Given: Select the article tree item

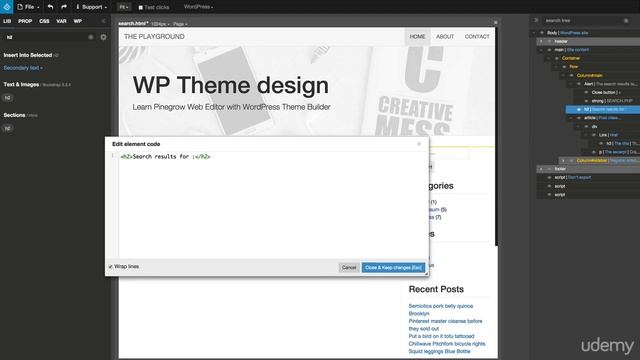Looking at the screenshot, I should (603, 118).
